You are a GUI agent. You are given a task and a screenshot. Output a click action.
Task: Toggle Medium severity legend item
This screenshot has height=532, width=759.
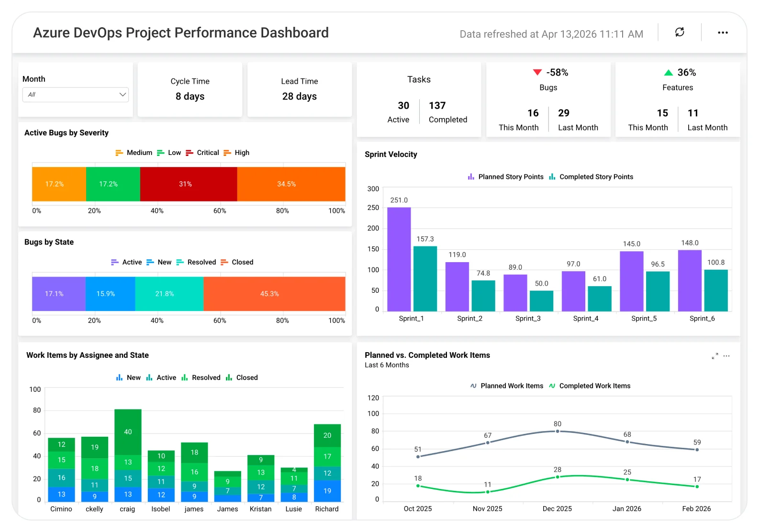[134, 153]
